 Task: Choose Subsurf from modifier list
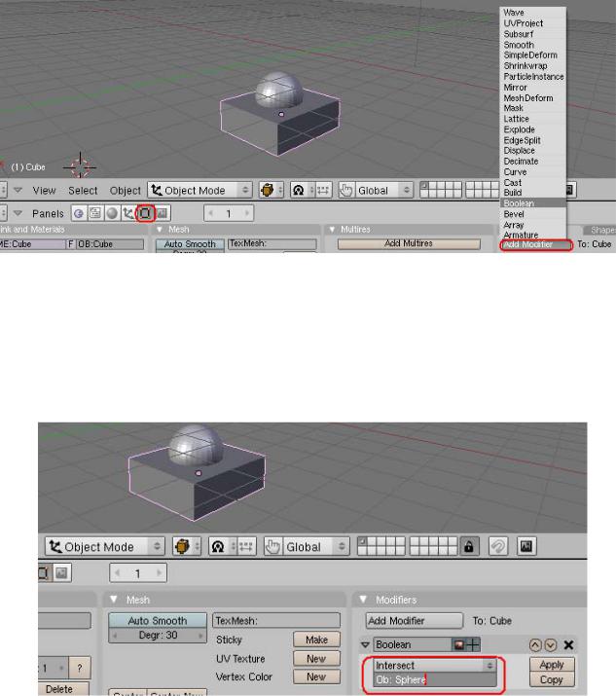(x=533, y=34)
